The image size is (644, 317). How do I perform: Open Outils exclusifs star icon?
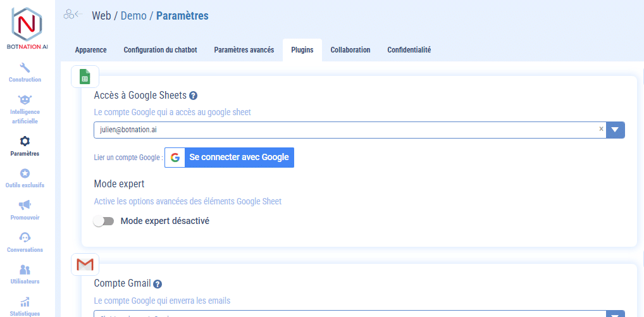[x=25, y=173]
